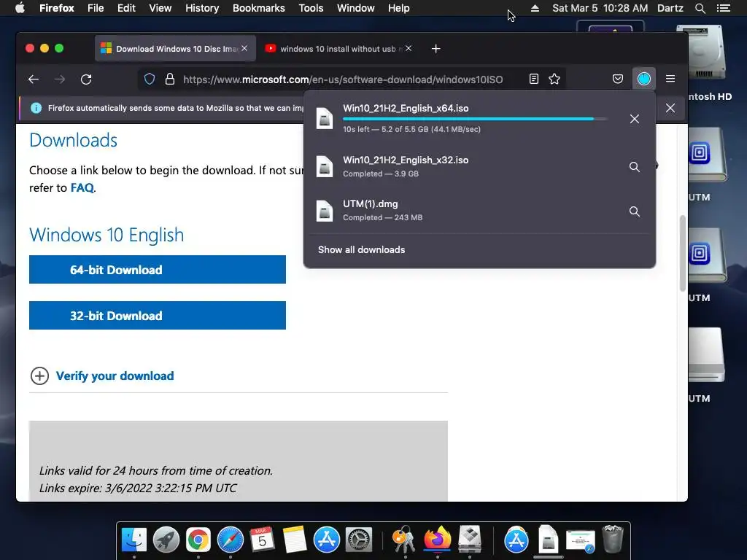Close the Download Windows 10 Disc Image tab

[244, 48]
